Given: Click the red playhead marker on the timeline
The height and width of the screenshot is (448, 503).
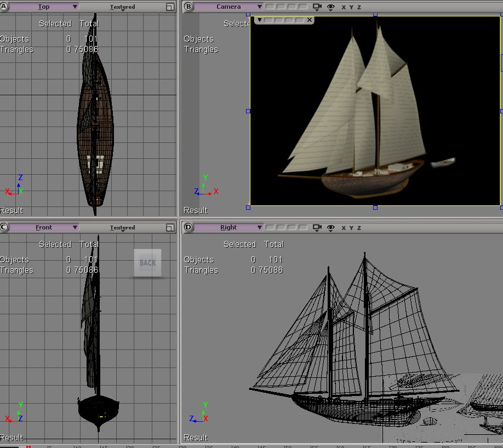Looking at the screenshot, I should (x=28, y=446).
